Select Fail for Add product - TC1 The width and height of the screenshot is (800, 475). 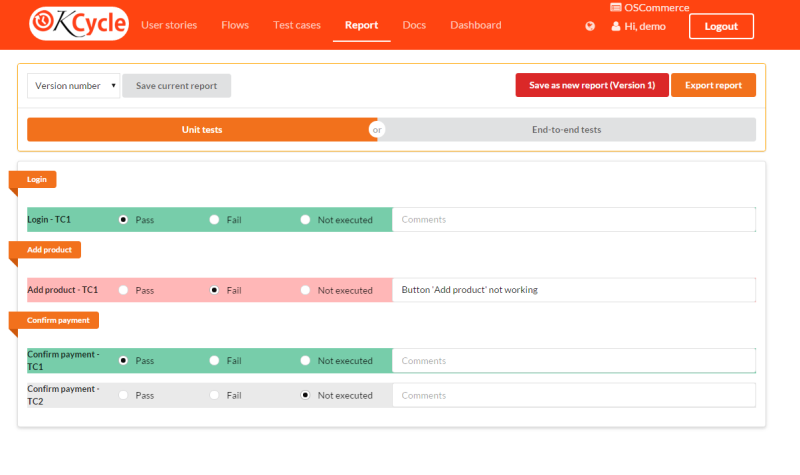[214, 290]
